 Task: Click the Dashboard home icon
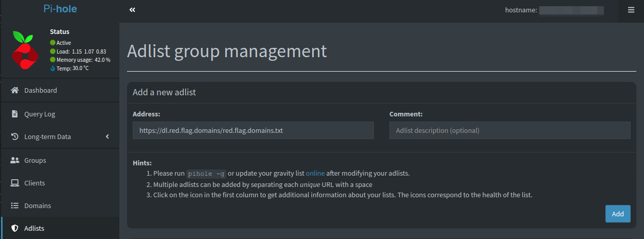15,90
